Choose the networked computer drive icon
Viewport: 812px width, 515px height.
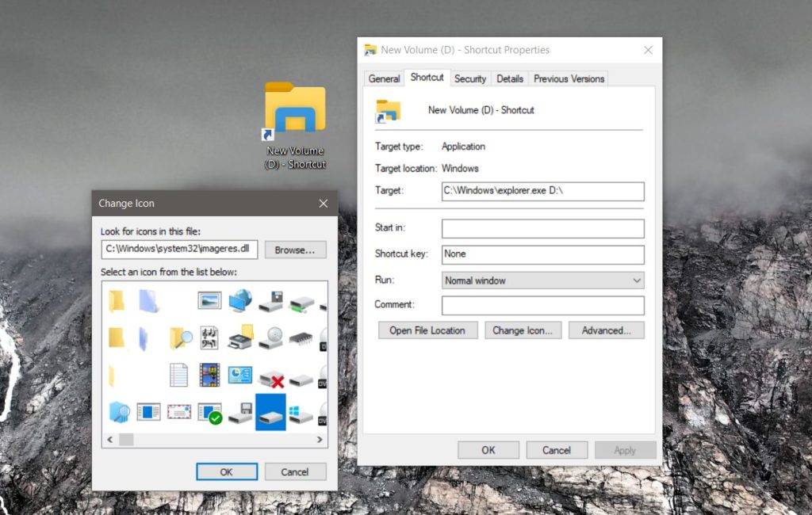click(240, 300)
